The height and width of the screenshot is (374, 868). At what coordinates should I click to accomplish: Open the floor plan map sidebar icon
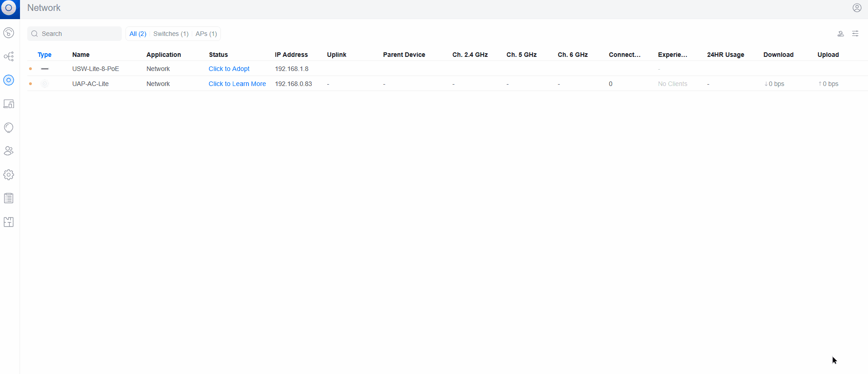pyautogui.click(x=9, y=222)
